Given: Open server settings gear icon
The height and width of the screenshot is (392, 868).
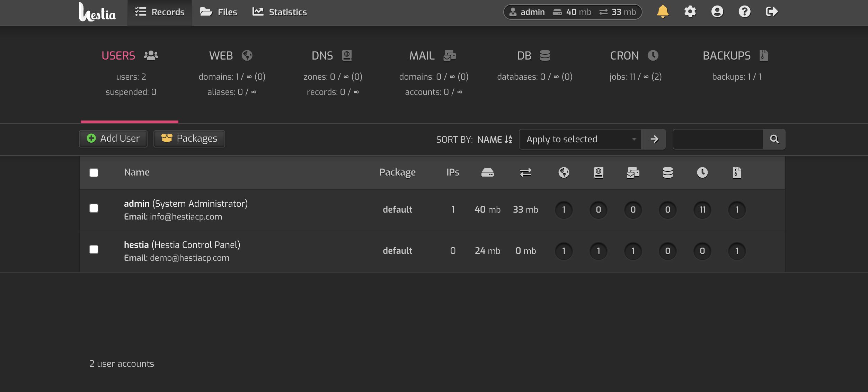Looking at the screenshot, I should click(x=690, y=12).
